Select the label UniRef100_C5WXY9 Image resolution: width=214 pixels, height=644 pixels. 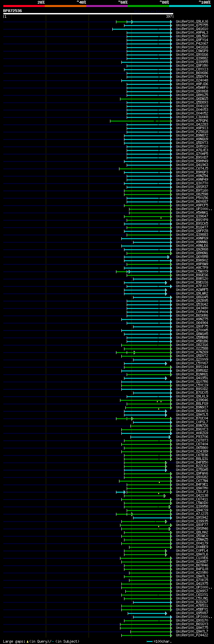click(x=192, y=271)
